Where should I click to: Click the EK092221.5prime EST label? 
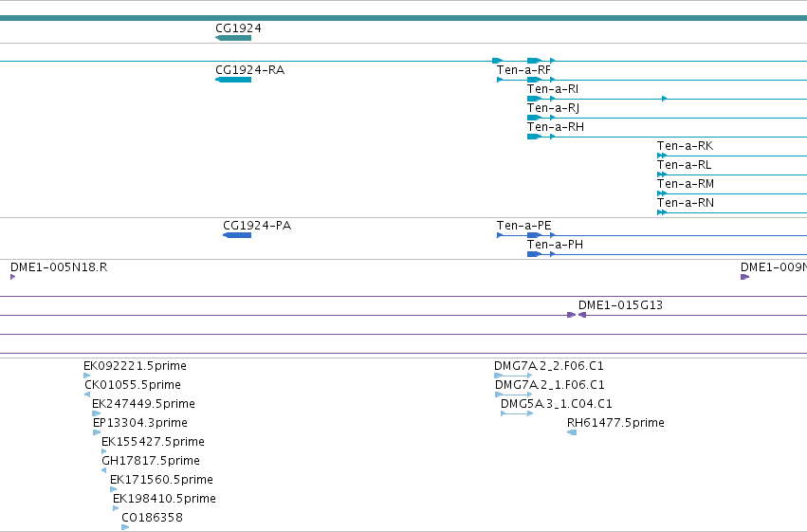(135, 366)
